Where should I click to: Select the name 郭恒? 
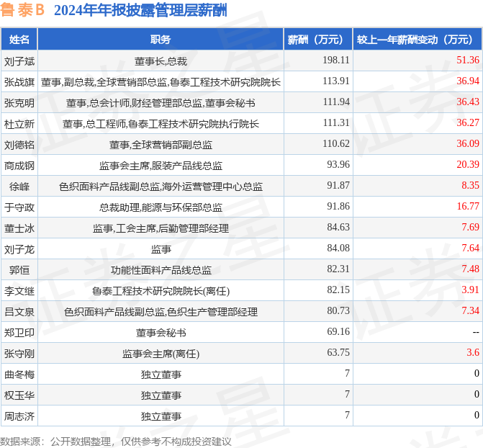(x=19, y=270)
